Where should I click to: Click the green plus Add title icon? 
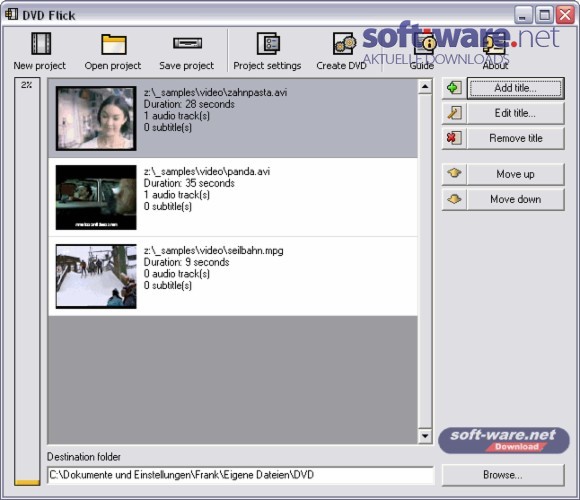454,88
